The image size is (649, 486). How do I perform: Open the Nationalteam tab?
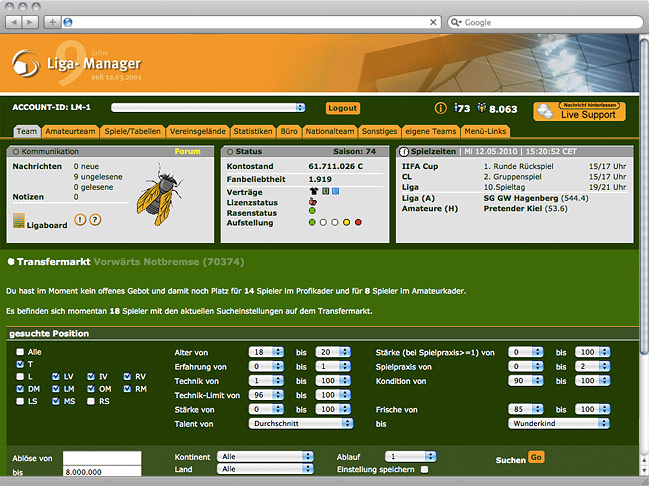[x=330, y=131]
